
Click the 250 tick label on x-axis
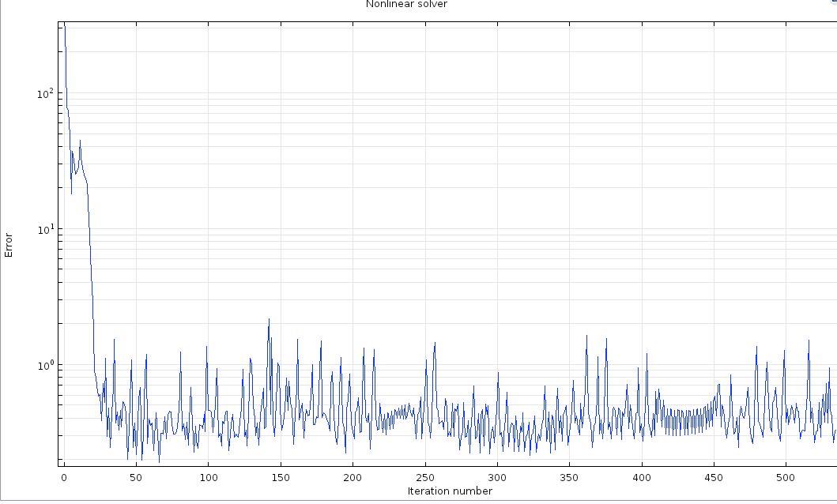coord(424,477)
